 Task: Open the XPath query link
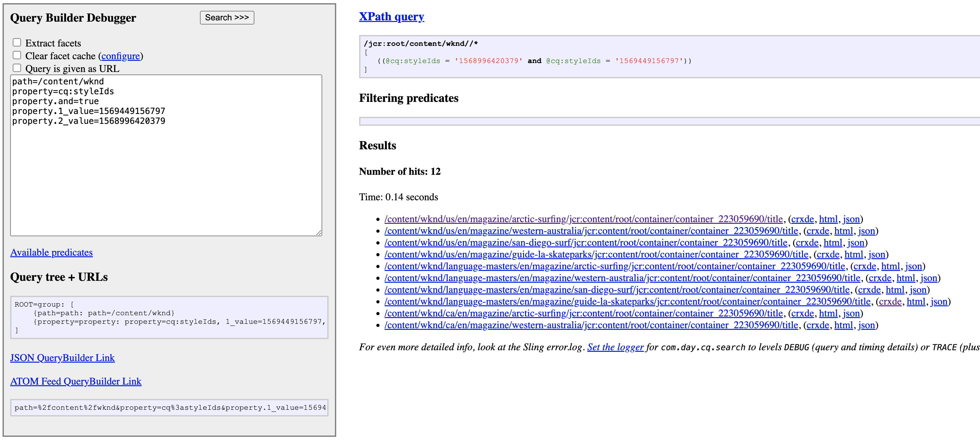pyautogui.click(x=392, y=16)
